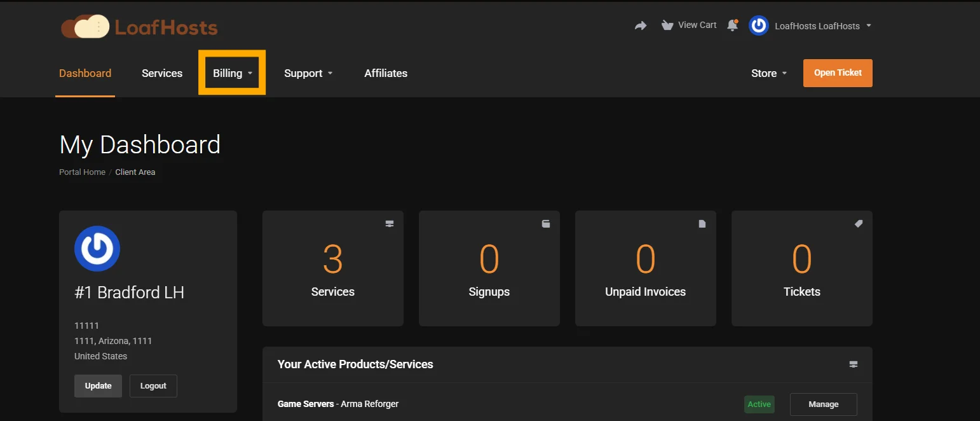The image size is (980, 421).
Task: Open the Support dropdown menu
Action: point(308,73)
